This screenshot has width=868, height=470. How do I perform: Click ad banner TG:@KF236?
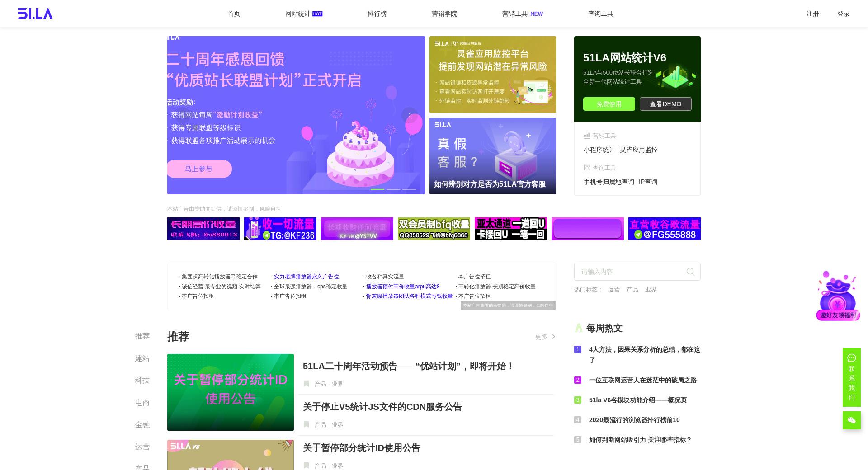point(280,229)
